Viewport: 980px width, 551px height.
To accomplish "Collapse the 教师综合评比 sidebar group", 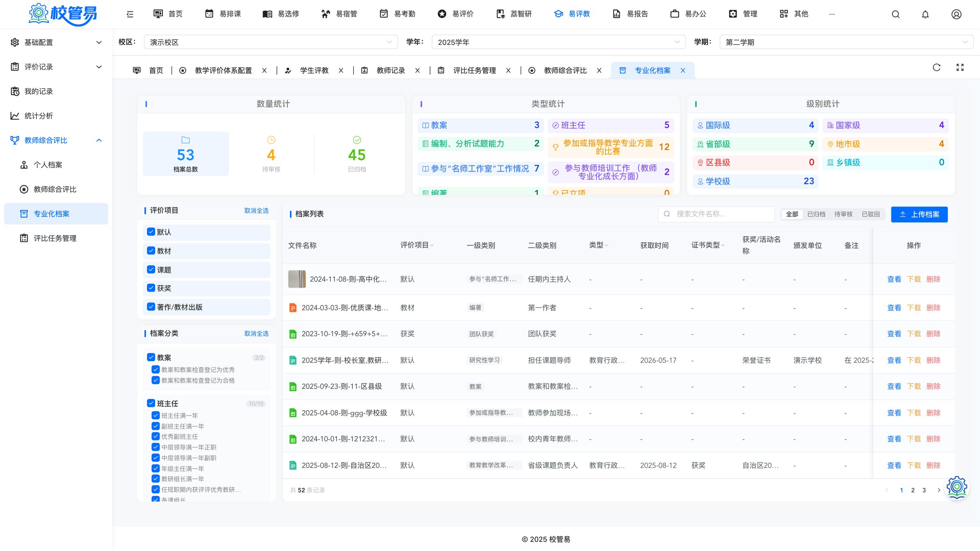I will [x=56, y=140].
